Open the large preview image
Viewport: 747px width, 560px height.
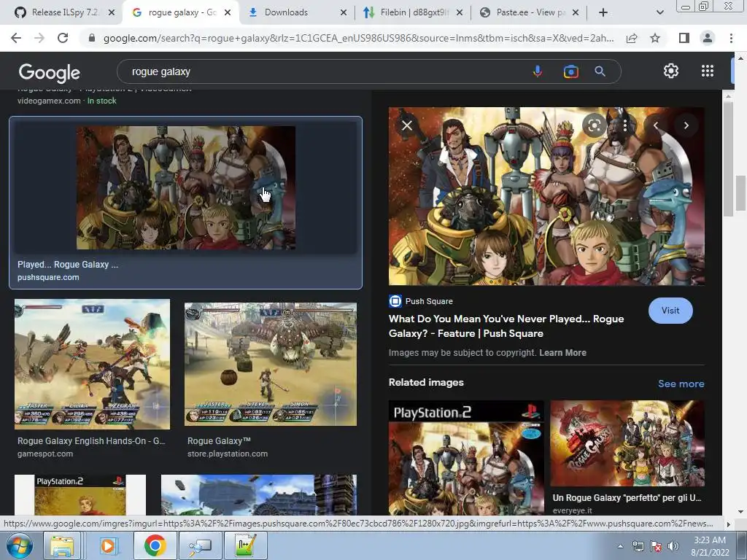click(x=546, y=196)
